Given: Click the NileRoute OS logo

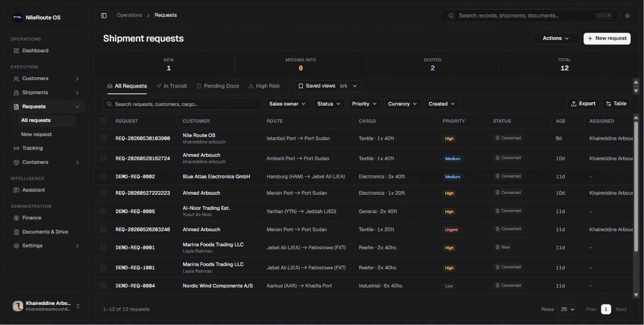Looking at the screenshot, I should pyautogui.click(x=18, y=18).
